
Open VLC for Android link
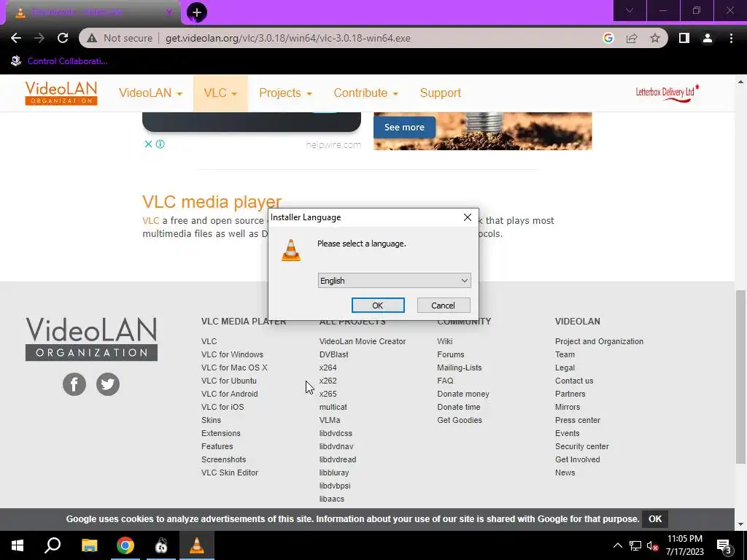click(x=230, y=394)
